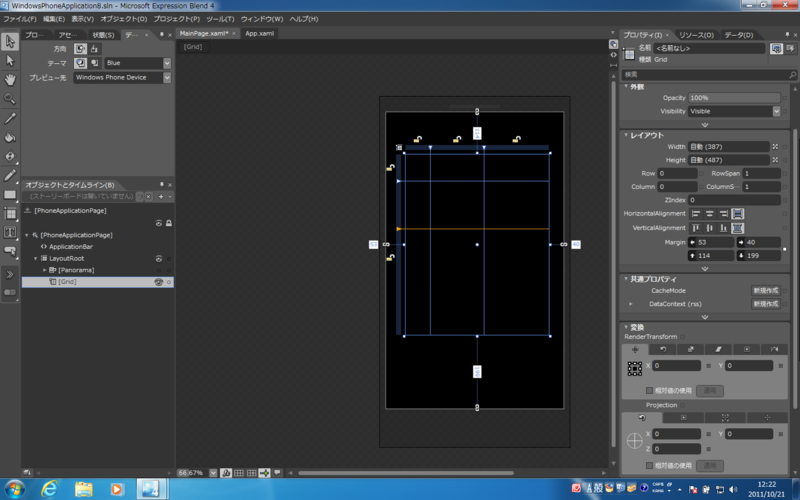Select the TextBlock text tool
800x500 pixels.
coord(10,232)
